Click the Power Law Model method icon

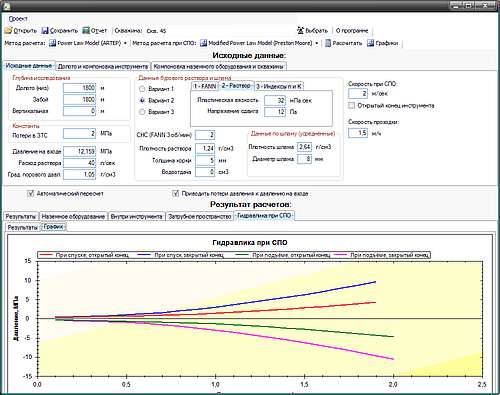(52, 43)
